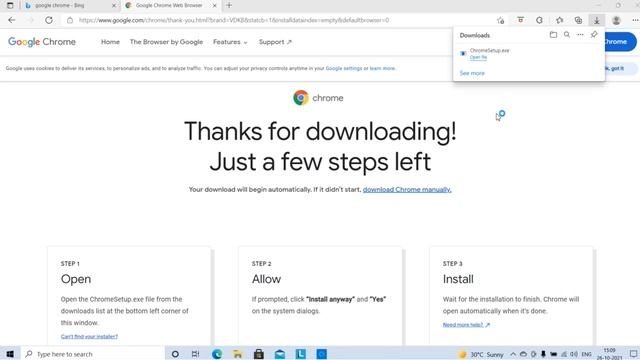Viewport: 640px width, 360px height.
Task: Click the Type here to search box
Action: [93, 354]
